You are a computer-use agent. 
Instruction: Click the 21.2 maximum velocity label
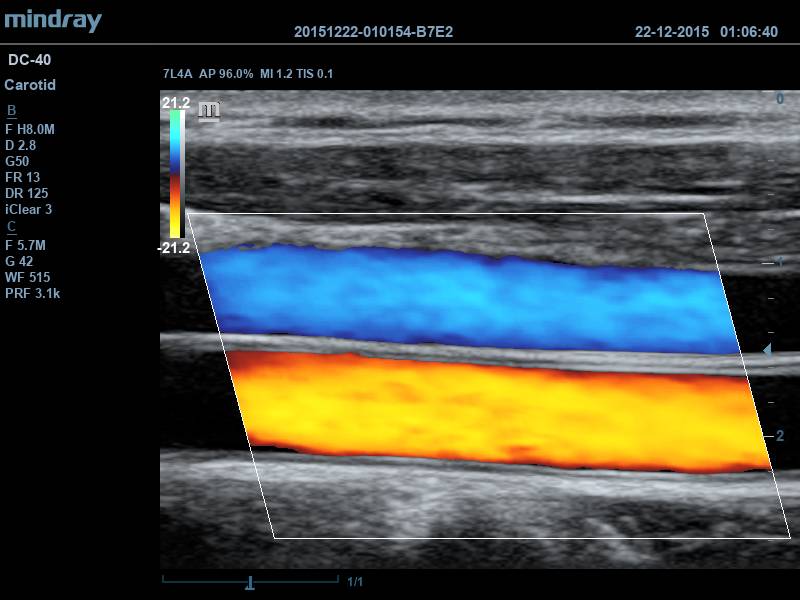[175, 103]
